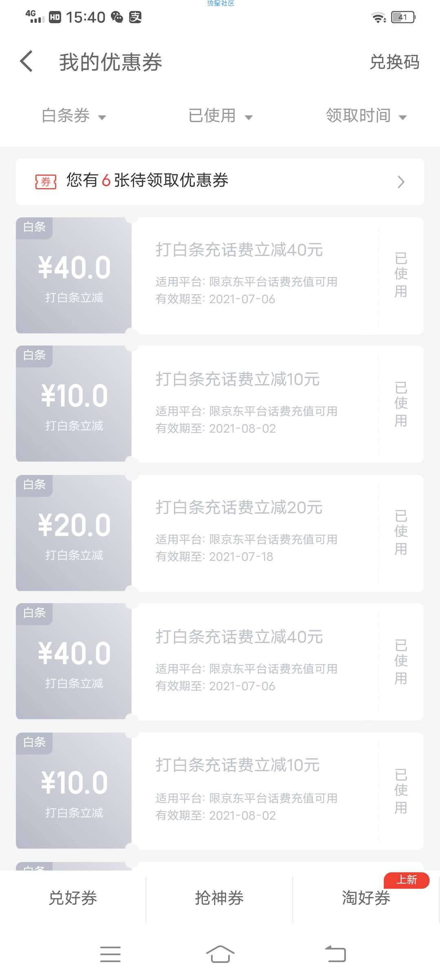Tap the Alipay notification icon in status bar

[135, 17]
